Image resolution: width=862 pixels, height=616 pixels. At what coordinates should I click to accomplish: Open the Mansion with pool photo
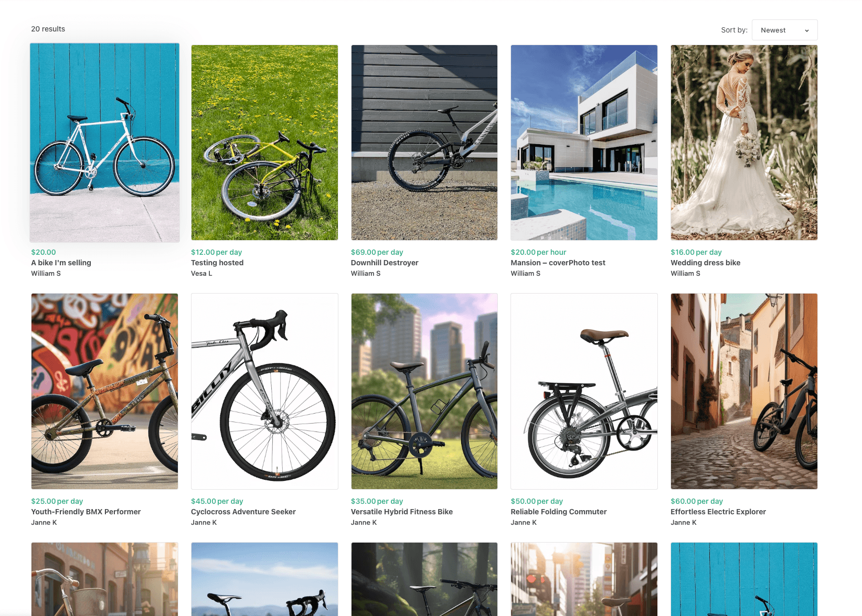click(584, 143)
